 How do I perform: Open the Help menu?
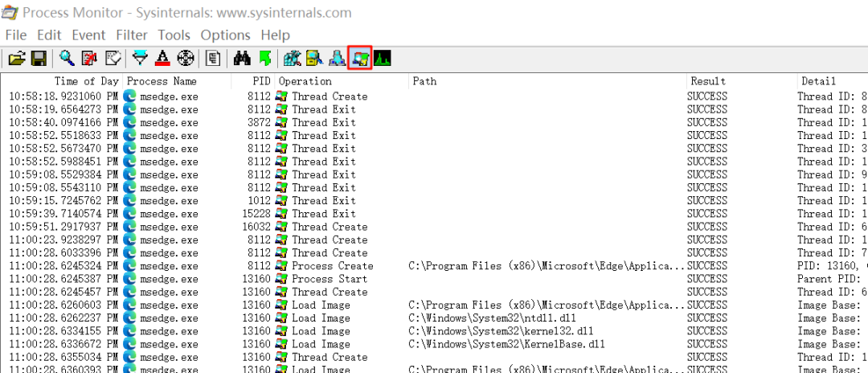pyautogui.click(x=275, y=35)
